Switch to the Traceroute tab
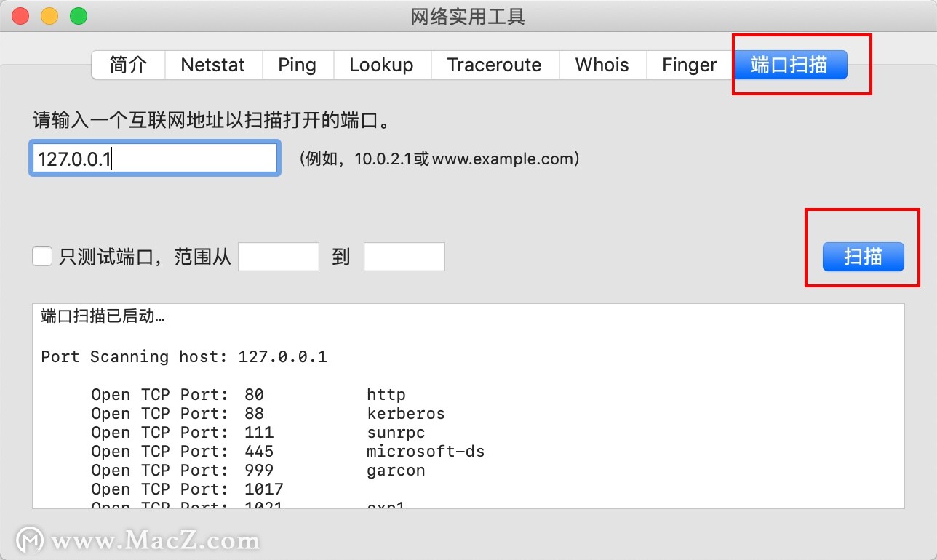 click(x=495, y=65)
